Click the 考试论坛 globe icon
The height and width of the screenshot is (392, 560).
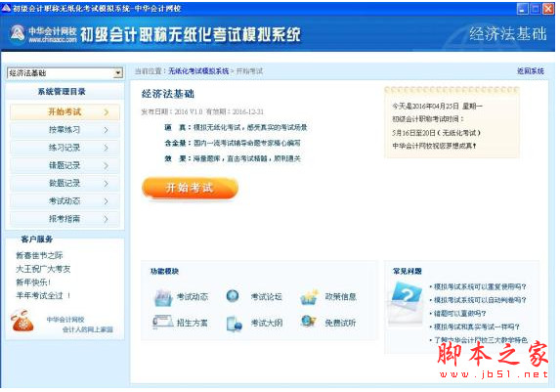click(x=233, y=296)
